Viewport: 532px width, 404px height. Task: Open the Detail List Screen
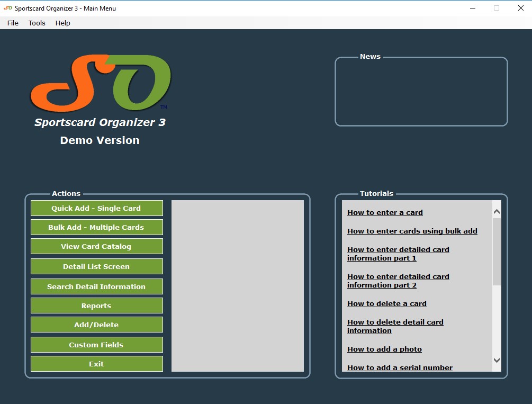pyautogui.click(x=96, y=266)
